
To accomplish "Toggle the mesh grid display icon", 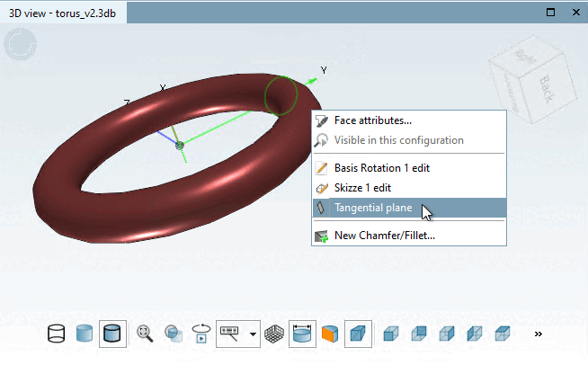I will [274, 334].
